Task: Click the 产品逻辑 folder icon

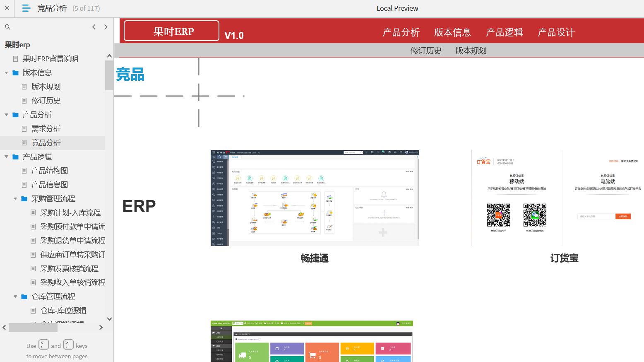Action: coord(16,157)
